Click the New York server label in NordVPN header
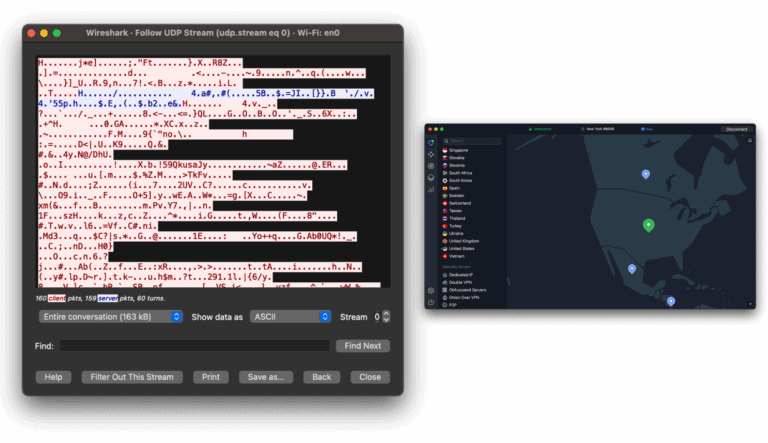The image size is (768, 443). [x=598, y=129]
